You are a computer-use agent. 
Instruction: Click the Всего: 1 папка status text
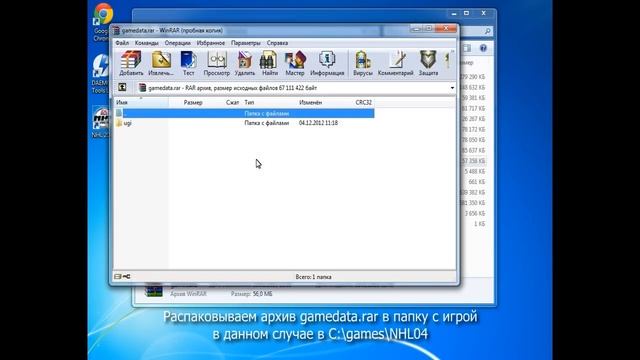(313, 277)
